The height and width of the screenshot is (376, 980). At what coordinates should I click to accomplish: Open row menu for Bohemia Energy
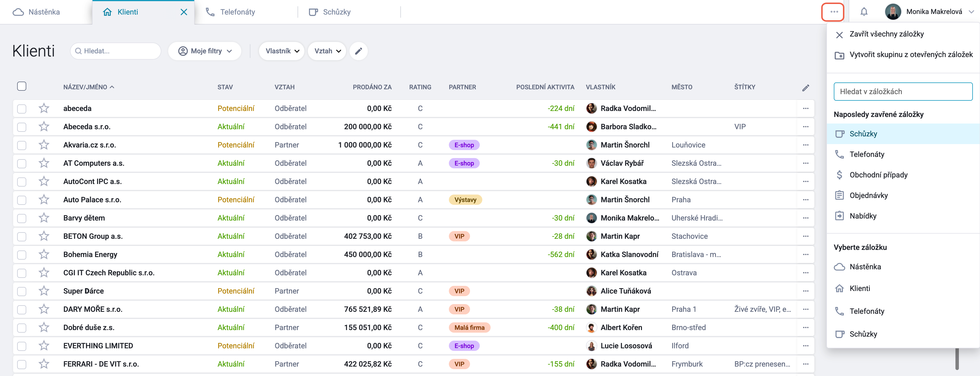pyautogui.click(x=805, y=254)
